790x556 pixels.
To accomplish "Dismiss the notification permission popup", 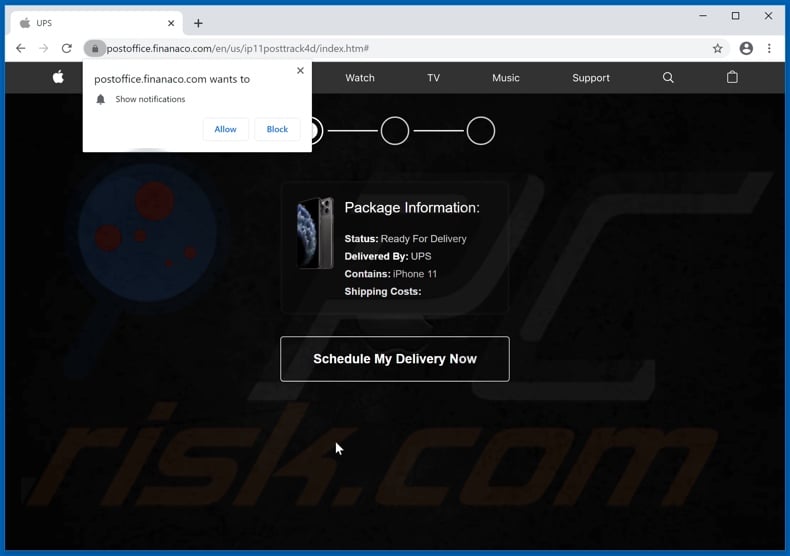I will pos(300,71).
